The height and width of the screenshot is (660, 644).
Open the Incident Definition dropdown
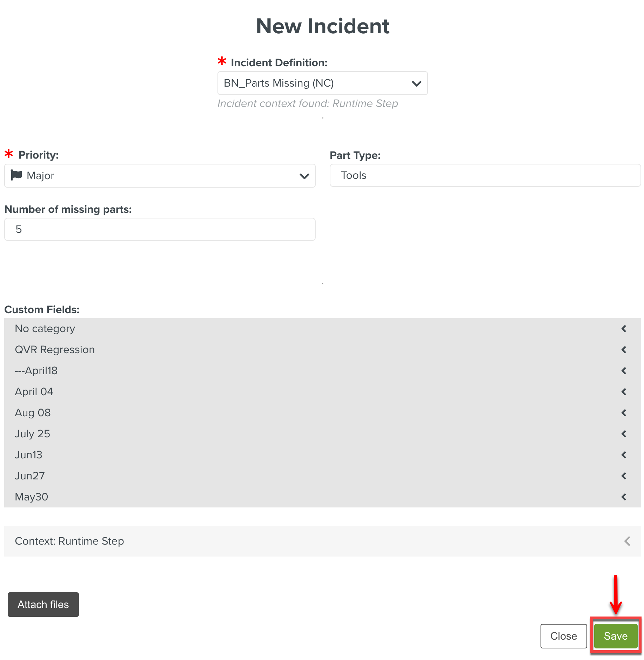[x=322, y=83]
